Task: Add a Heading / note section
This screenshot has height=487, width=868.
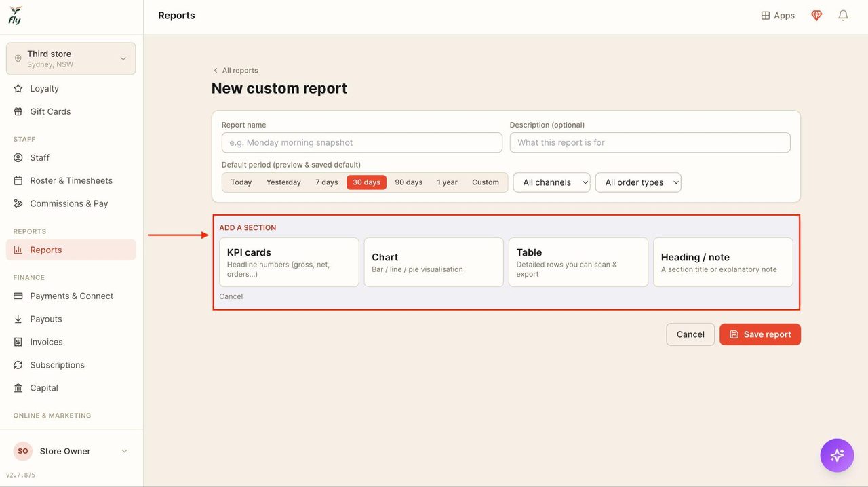Action: click(x=723, y=262)
